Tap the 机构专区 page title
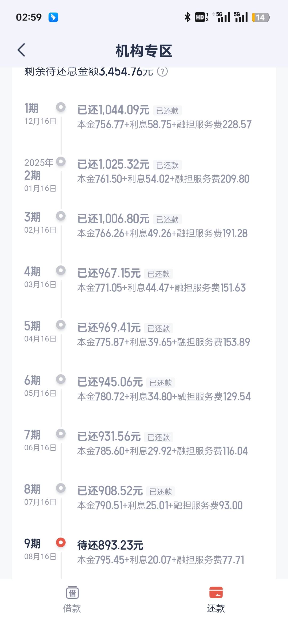 (144, 51)
